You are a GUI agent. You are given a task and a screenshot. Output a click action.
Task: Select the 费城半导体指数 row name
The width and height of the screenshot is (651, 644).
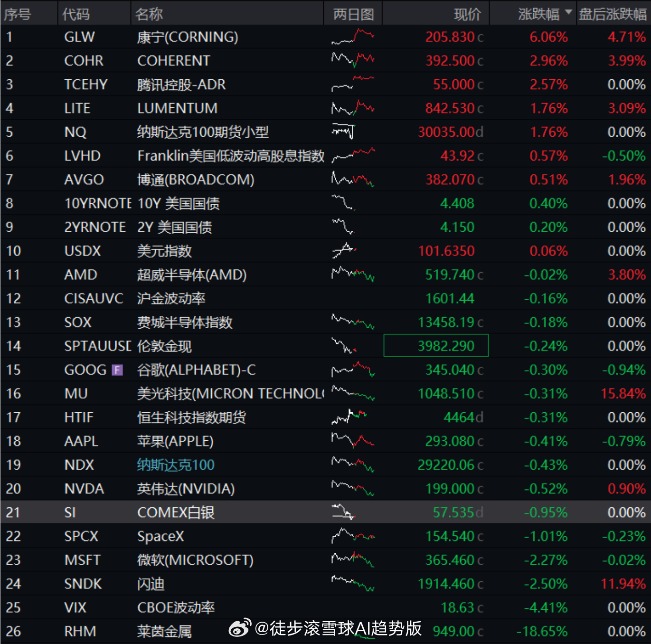pyautogui.click(x=185, y=322)
